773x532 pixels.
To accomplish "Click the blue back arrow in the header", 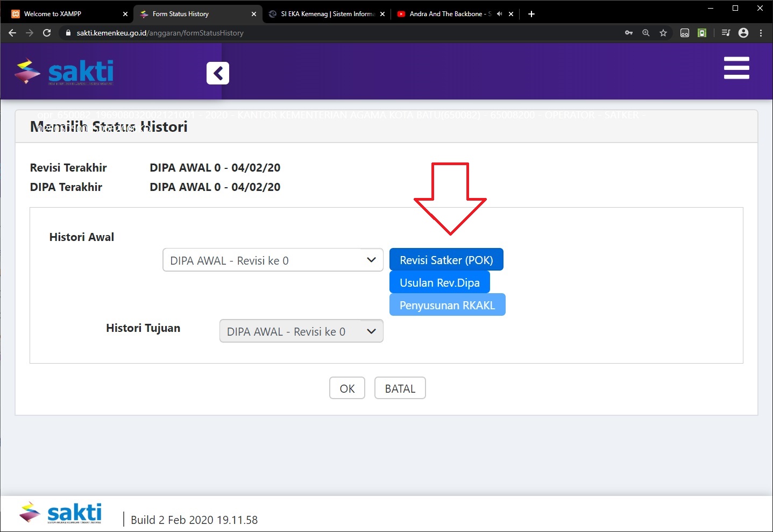I will 217,73.
